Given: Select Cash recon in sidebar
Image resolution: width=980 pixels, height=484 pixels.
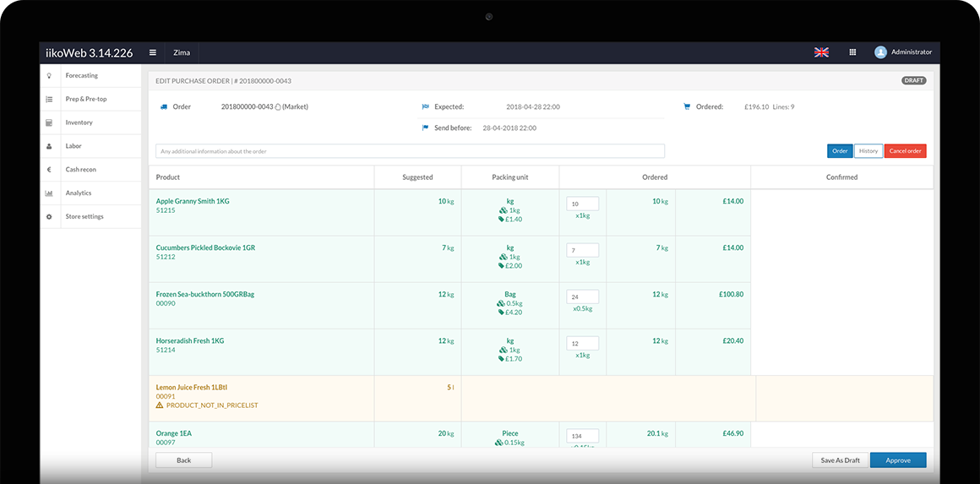Looking at the screenshot, I should (80, 169).
